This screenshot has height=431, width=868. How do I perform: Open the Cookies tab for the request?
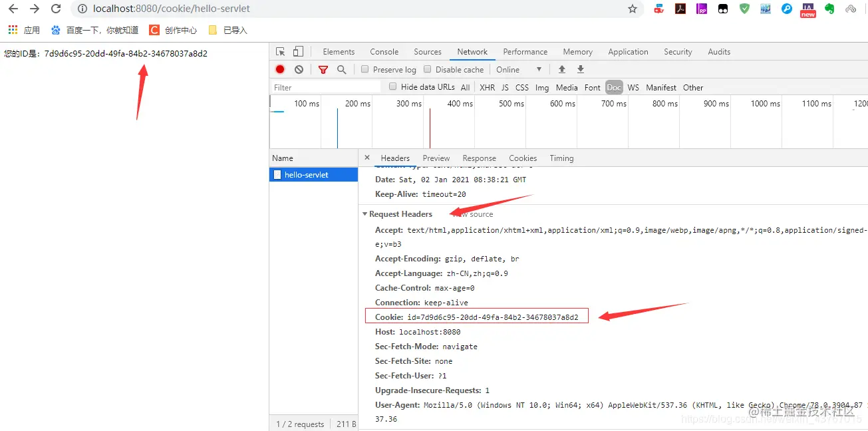point(522,158)
